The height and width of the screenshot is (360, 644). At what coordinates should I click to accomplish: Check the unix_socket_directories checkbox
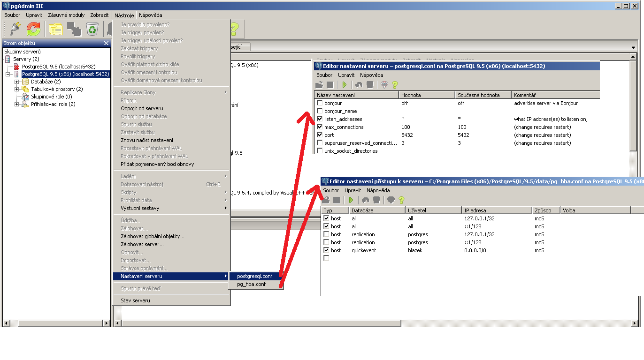pos(320,151)
